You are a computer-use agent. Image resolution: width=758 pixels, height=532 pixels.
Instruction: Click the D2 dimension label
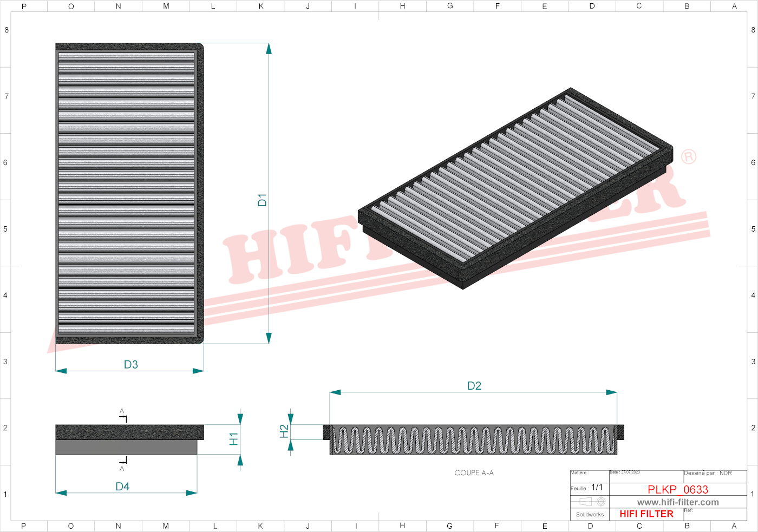pyautogui.click(x=474, y=386)
